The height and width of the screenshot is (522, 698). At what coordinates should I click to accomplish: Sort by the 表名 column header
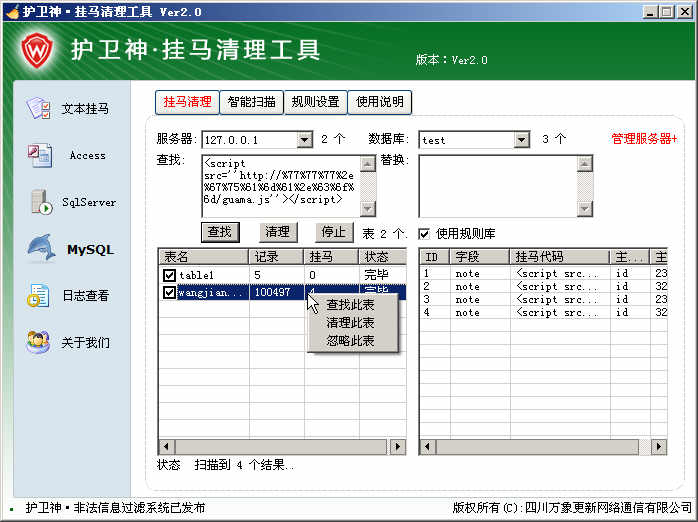click(204, 257)
